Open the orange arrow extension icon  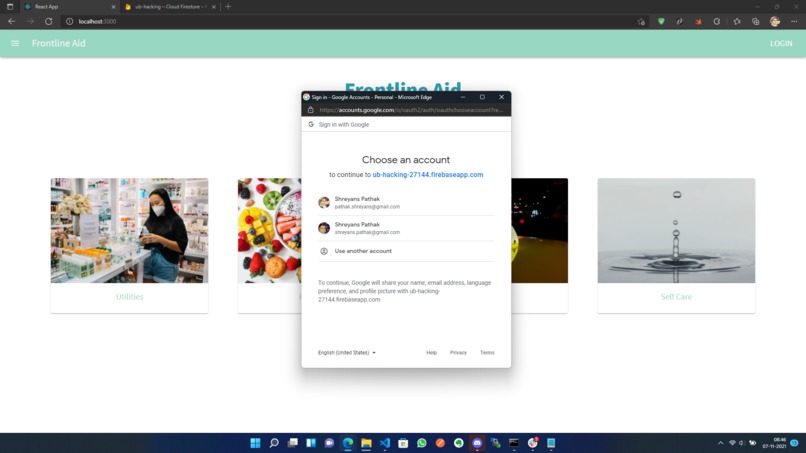(698, 22)
